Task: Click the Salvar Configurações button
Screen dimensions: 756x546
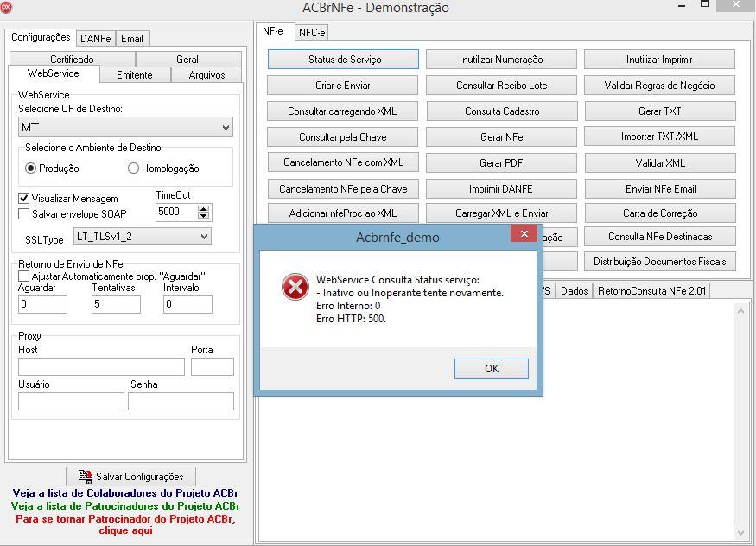Action: (130, 477)
